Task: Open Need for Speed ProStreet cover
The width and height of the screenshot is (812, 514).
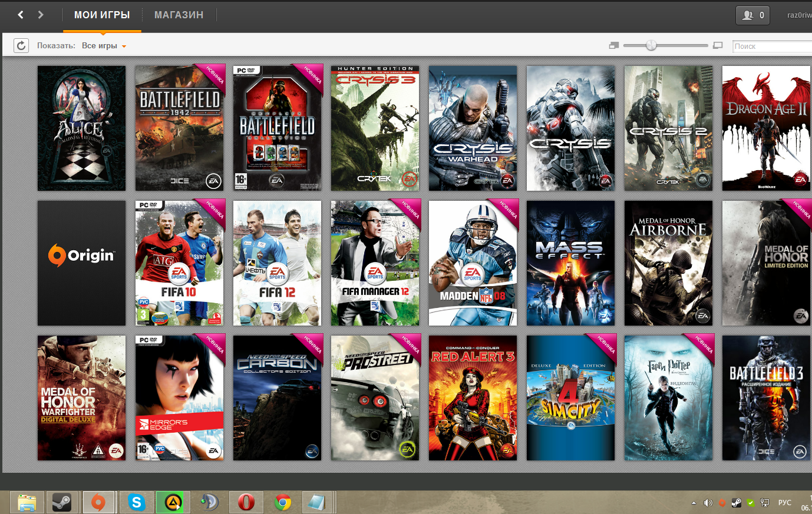Action: [375, 398]
